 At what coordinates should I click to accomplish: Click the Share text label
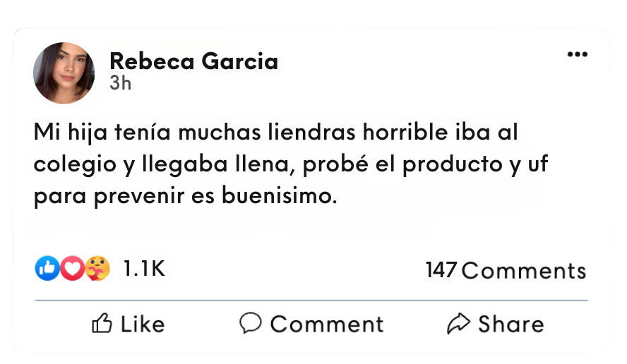(x=511, y=324)
